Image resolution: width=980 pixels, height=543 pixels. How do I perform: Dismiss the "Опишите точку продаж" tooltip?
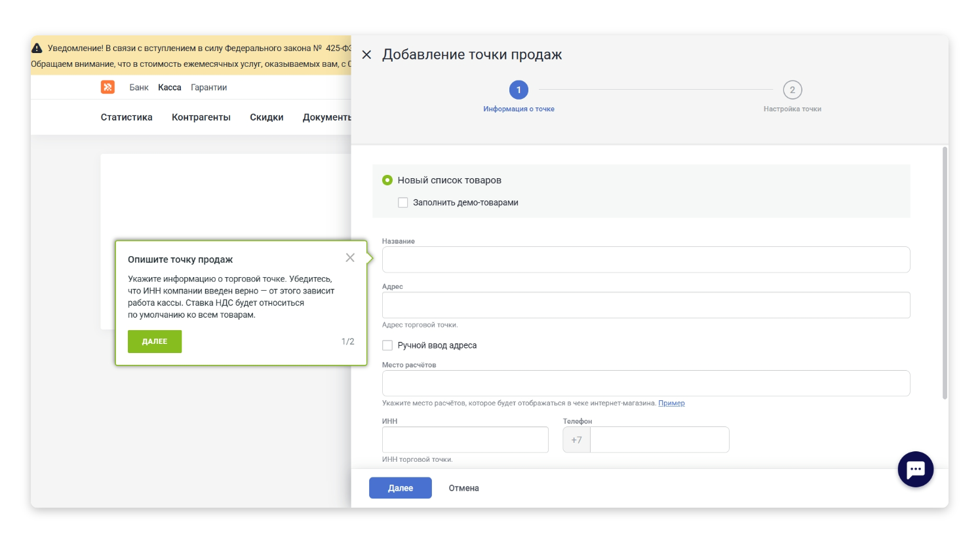pos(350,258)
